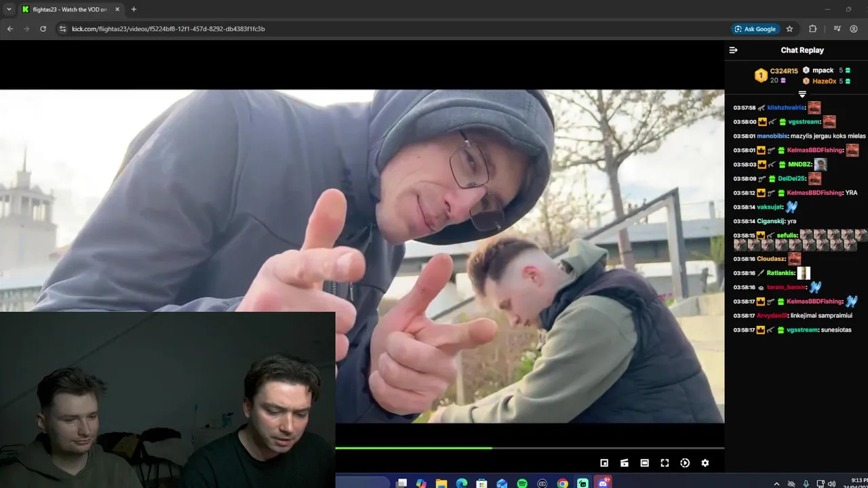Go forward in browser history
This screenshot has height=488, width=868.
tap(26, 29)
